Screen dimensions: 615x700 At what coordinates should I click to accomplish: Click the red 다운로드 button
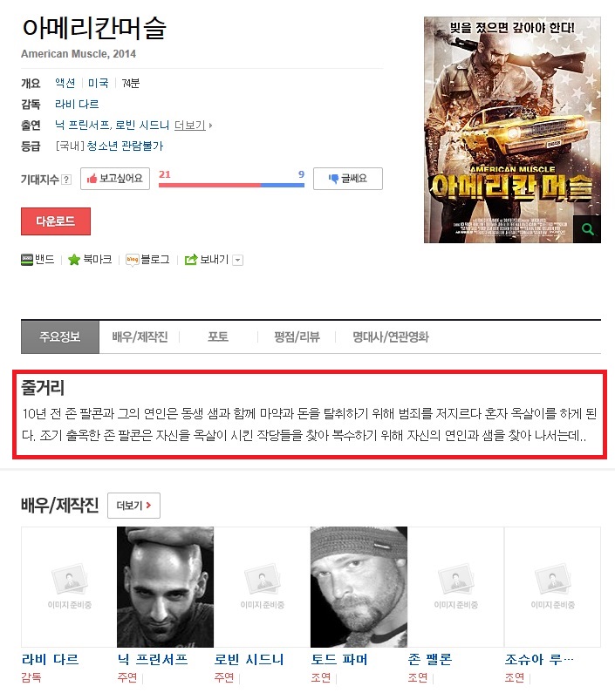(55, 221)
